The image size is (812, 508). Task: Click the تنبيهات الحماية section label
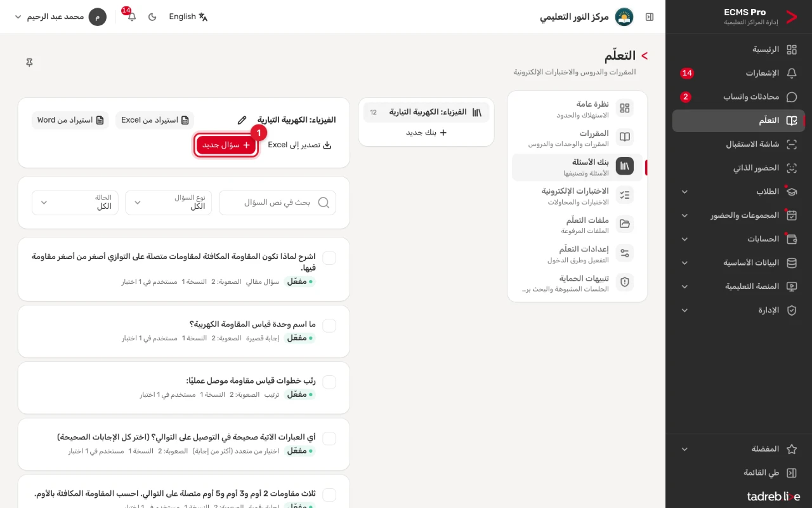pyautogui.click(x=584, y=278)
